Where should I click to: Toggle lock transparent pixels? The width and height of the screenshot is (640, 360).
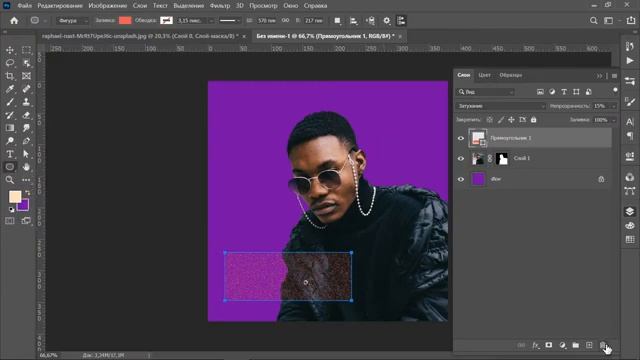(x=489, y=120)
